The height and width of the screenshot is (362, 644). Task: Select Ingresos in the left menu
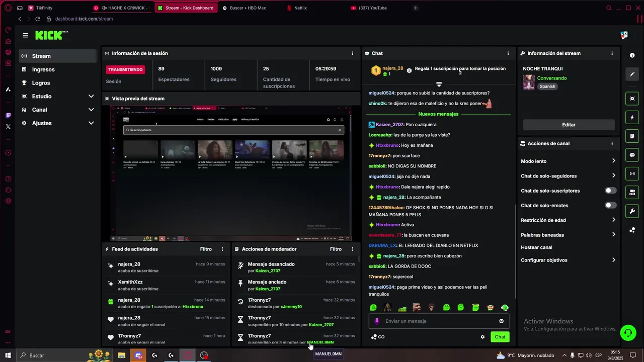pos(58,69)
